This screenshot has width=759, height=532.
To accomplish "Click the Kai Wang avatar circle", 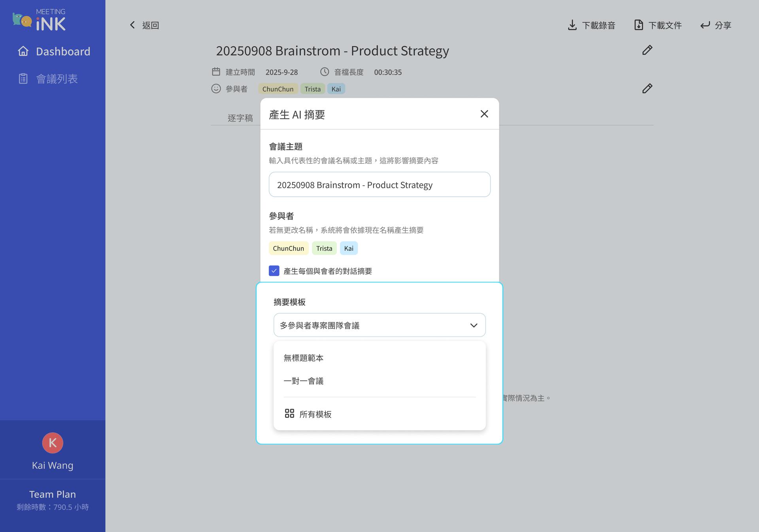I will (53, 443).
